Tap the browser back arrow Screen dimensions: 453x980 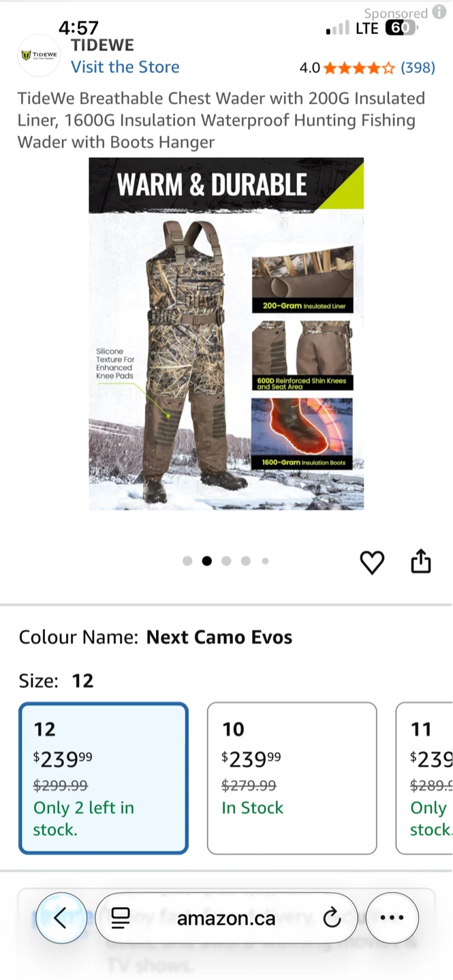[60, 918]
